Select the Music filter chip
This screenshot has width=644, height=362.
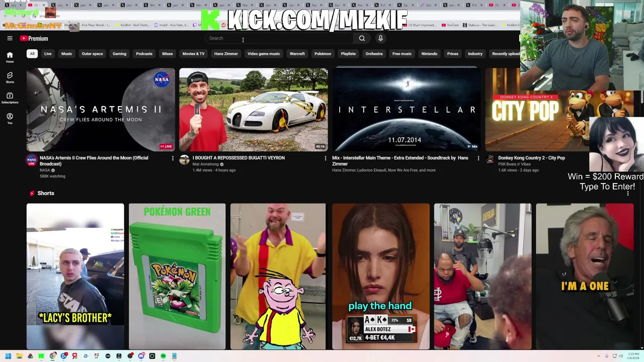pos(66,54)
